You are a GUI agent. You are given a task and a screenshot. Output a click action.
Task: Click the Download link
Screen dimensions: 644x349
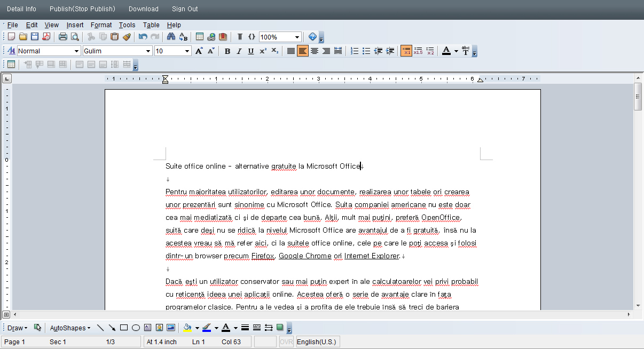point(144,9)
